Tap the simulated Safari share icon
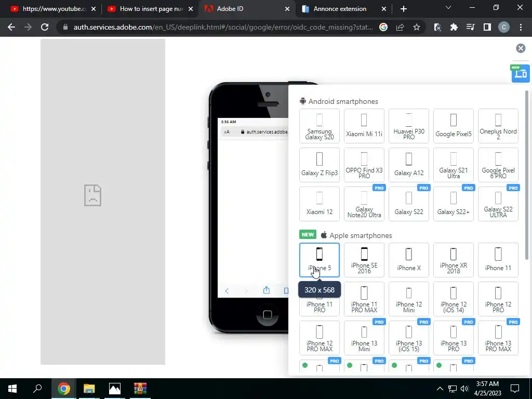The width and height of the screenshot is (532, 399). coord(267,290)
